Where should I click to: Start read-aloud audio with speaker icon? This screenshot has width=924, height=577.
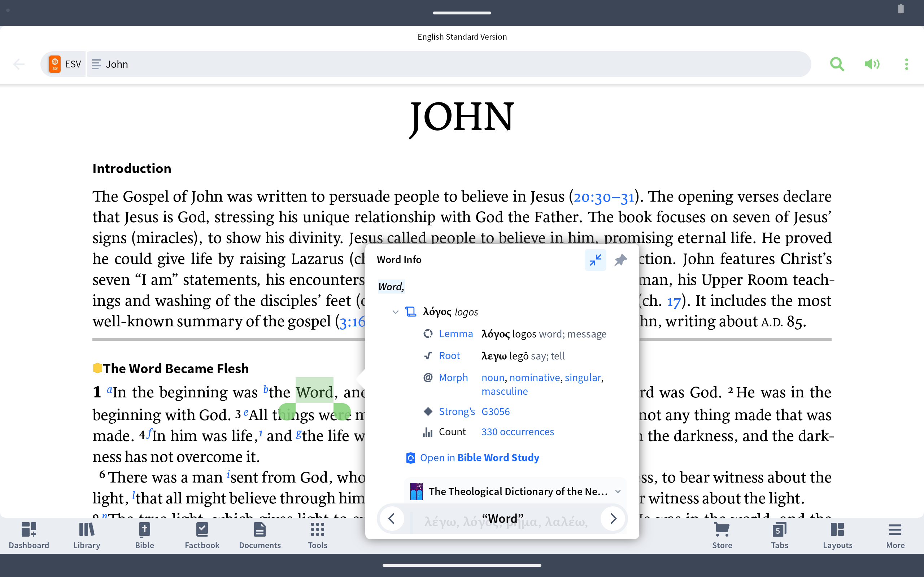pos(872,64)
